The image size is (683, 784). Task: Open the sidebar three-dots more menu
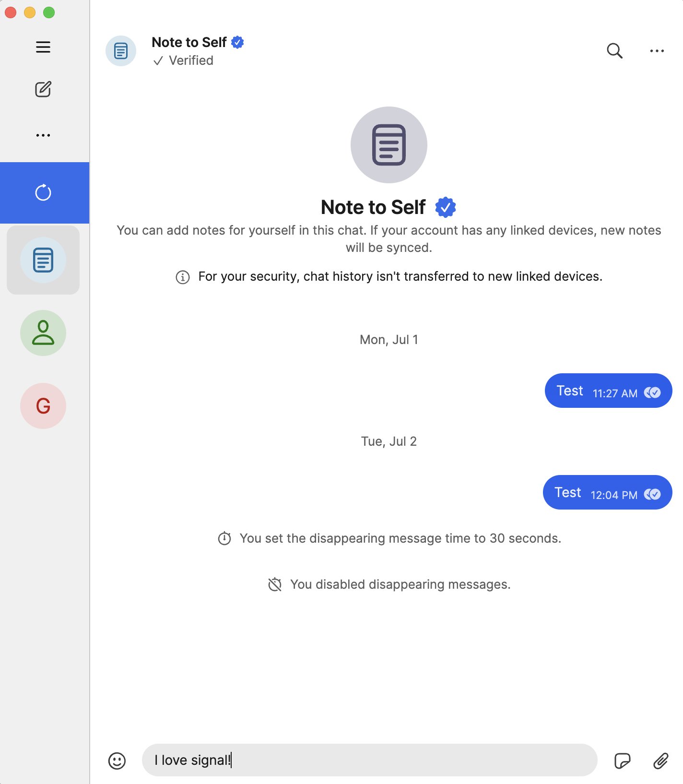pyautogui.click(x=43, y=135)
